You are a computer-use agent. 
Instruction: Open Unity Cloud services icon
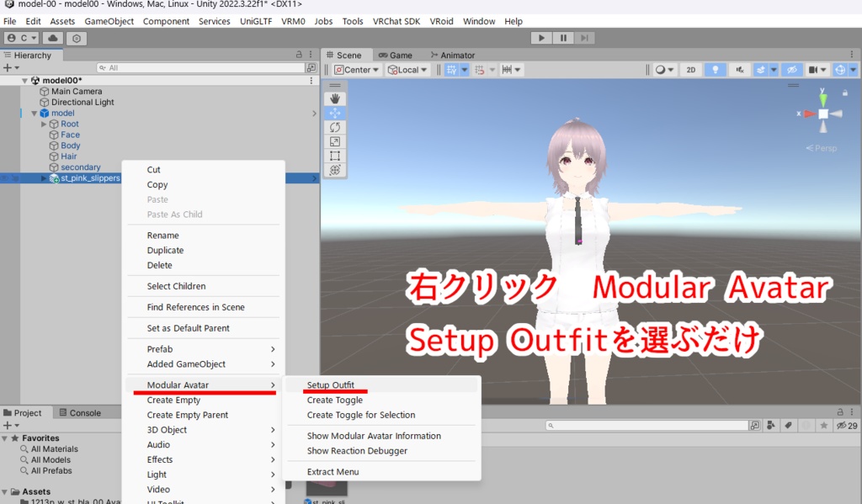point(52,37)
